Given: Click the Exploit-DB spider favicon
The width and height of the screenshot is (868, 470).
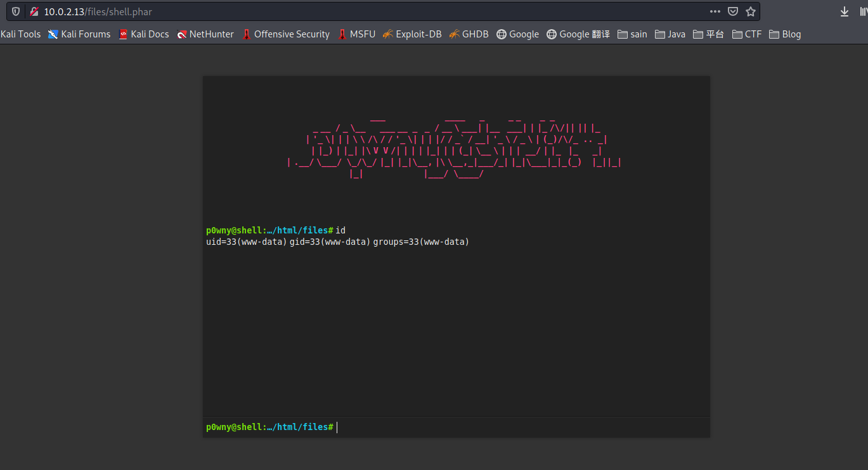Looking at the screenshot, I should (388, 34).
